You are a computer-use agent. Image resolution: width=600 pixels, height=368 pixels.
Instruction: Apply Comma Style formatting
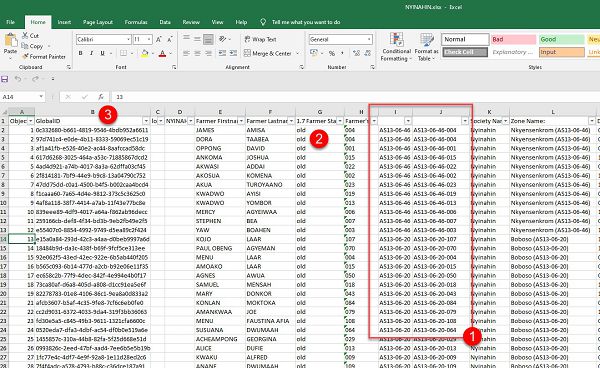(x=342, y=53)
